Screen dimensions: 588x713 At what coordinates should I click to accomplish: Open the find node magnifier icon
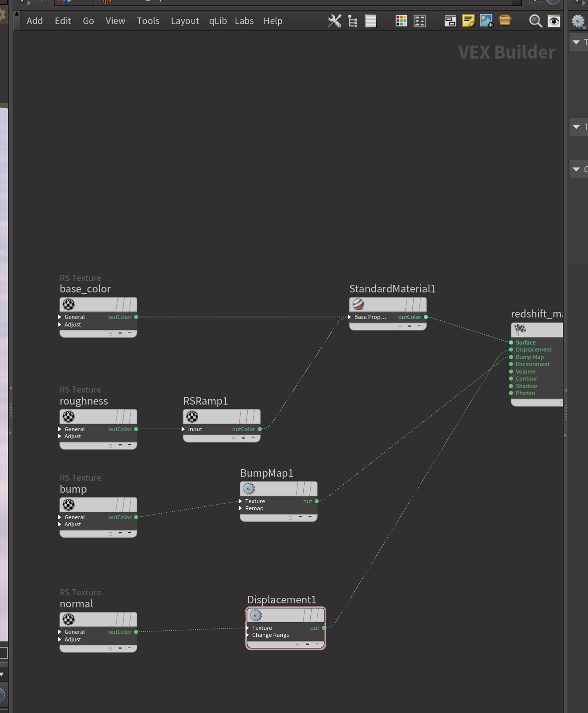(535, 21)
